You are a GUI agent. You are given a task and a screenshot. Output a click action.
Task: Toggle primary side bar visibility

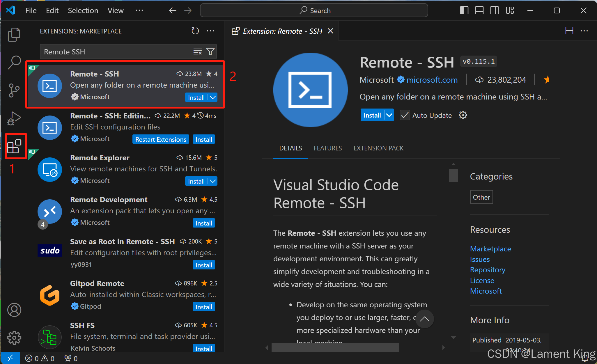click(464, 10)
